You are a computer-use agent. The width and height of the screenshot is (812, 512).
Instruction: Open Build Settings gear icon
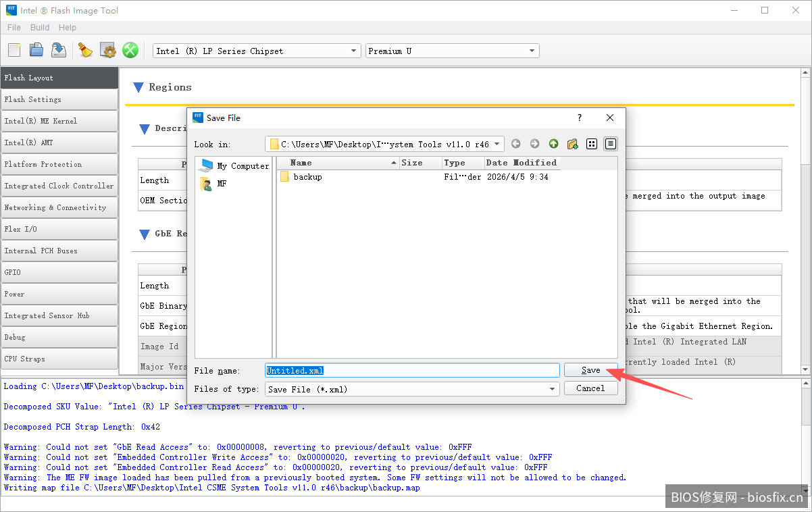point(108,50)
